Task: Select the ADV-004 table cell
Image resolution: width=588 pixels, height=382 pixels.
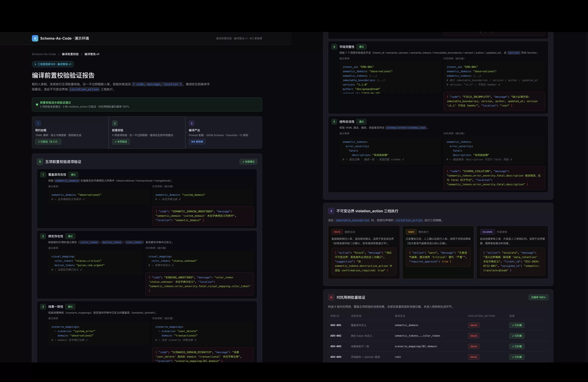Action: pos(336,357)
